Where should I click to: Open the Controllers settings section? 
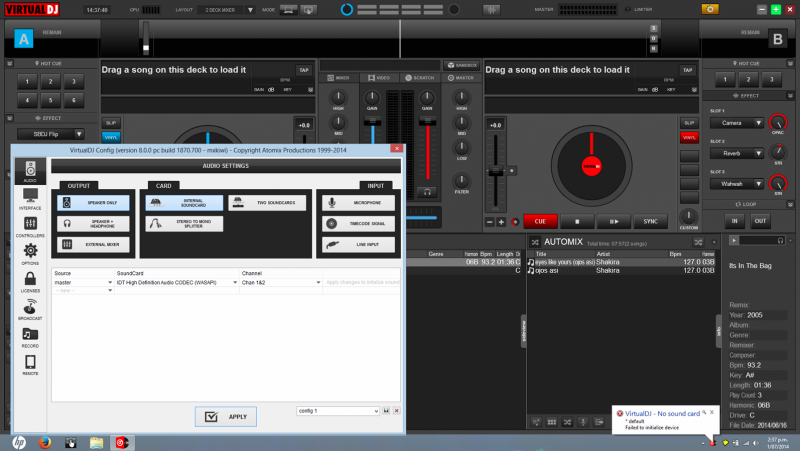pos(30,225)
